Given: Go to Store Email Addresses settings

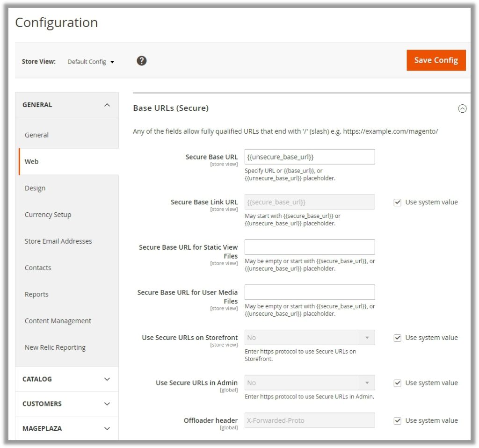Looking at the screenshot, I should point(58,242).
